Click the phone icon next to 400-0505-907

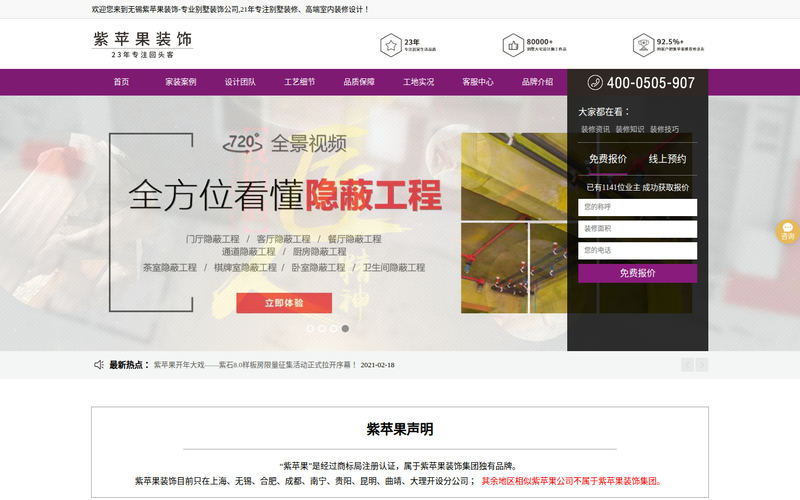click(x=595, y=82)
